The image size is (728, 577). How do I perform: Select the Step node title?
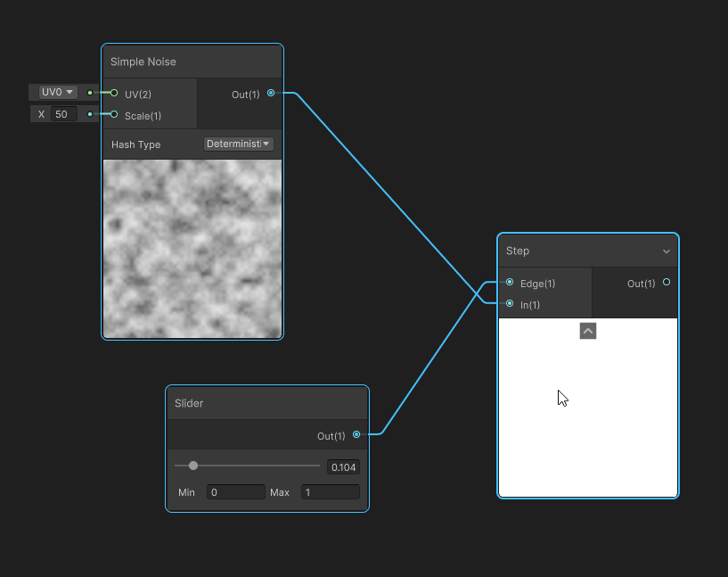[518, 251]
